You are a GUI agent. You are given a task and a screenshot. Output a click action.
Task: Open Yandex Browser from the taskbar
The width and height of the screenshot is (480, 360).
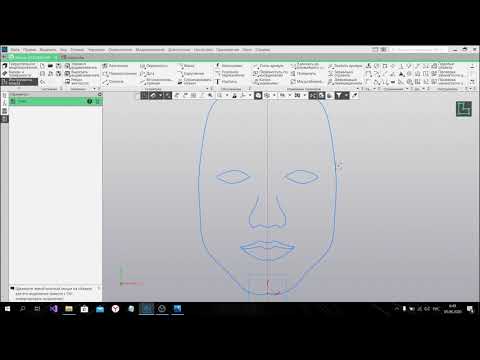(115, 309)
